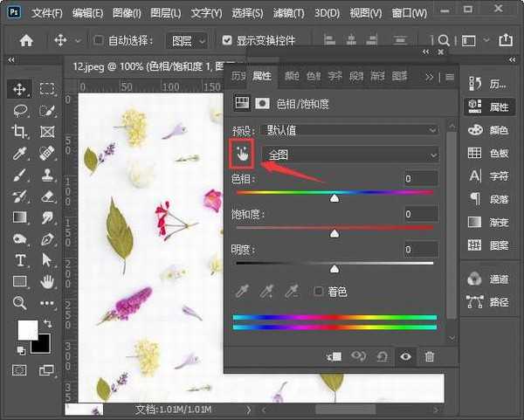Click the trash icon to delete adjustment layer
This screenshot has width=524, height=420.
click(429, 356)
